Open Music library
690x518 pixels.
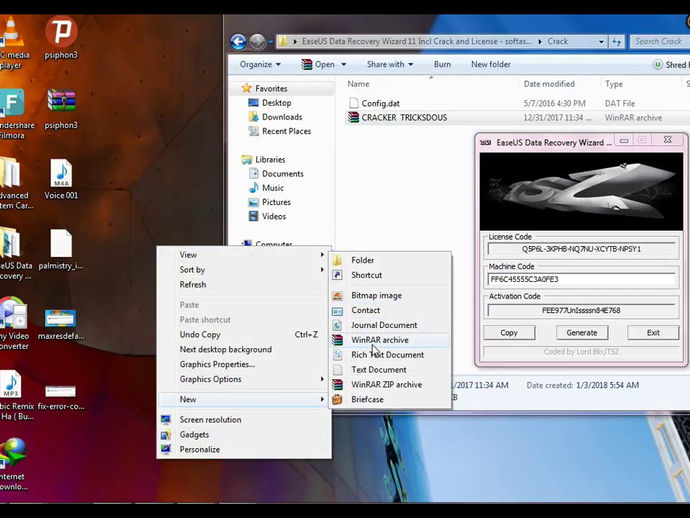[273, 188]
